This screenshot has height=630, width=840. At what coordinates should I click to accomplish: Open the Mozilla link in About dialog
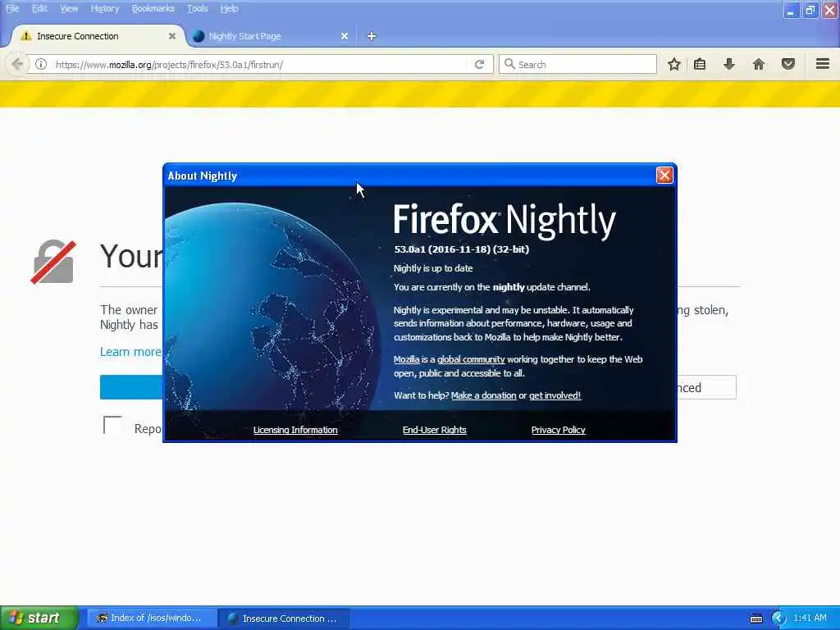[407, 359]
